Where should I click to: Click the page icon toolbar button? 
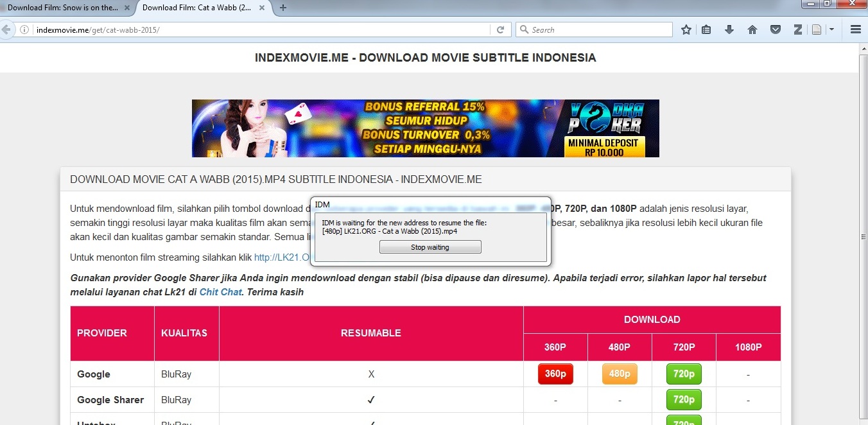point(817,30)
